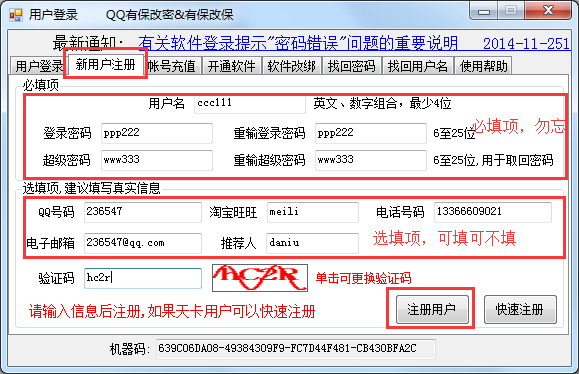Screen dimensions: 579x374
Task: Click text 英文、数字组合，最少4位
Action: (382, 104)
